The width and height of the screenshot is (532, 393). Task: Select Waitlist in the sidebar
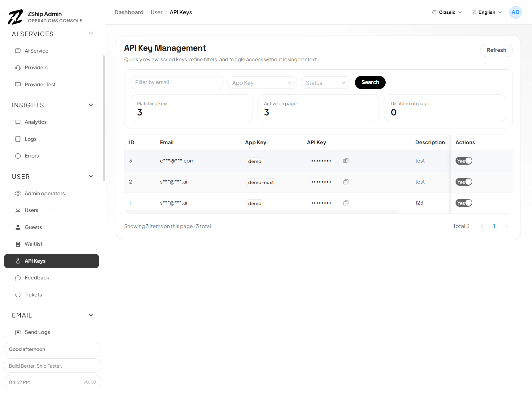coord(33,244)
